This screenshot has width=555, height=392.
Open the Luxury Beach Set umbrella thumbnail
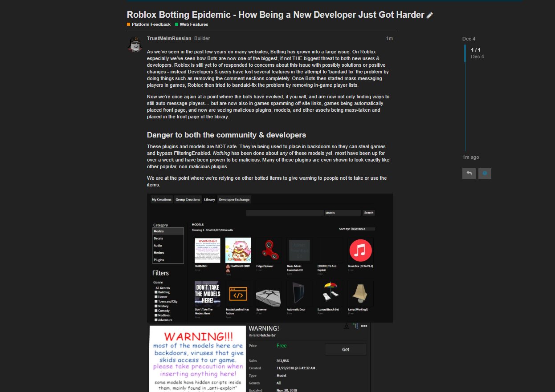[330, 294]
